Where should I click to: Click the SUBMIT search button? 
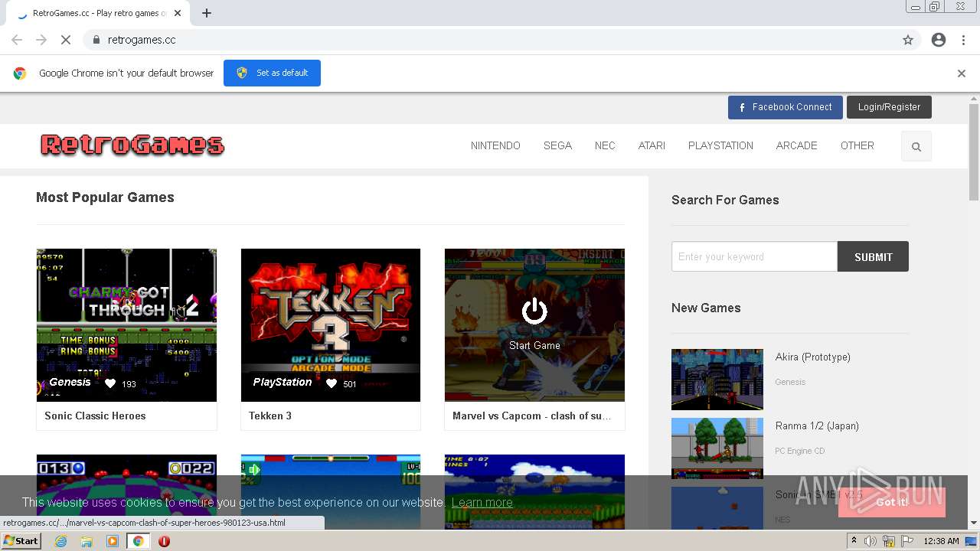pyautogui.click(x=873, y=256)
